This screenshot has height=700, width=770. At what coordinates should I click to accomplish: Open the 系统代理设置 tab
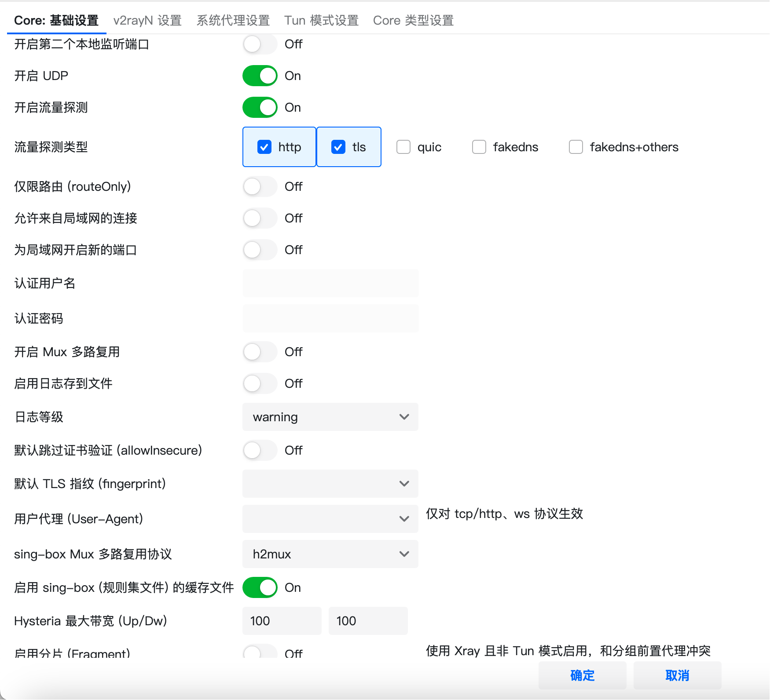coord(233,21)
